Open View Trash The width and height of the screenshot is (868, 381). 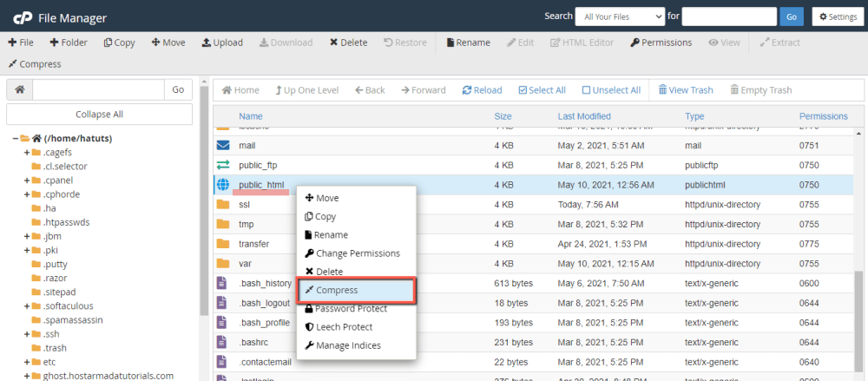[x=686, y=90]
